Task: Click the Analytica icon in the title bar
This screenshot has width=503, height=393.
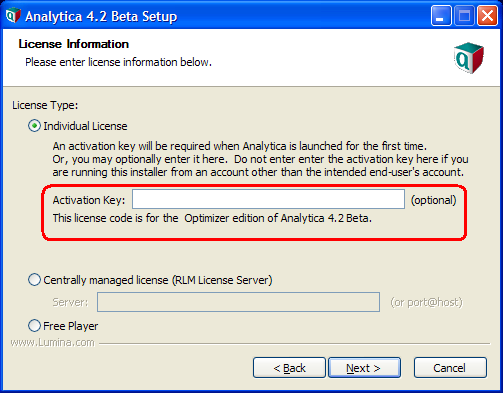Action: pos(13,16)
